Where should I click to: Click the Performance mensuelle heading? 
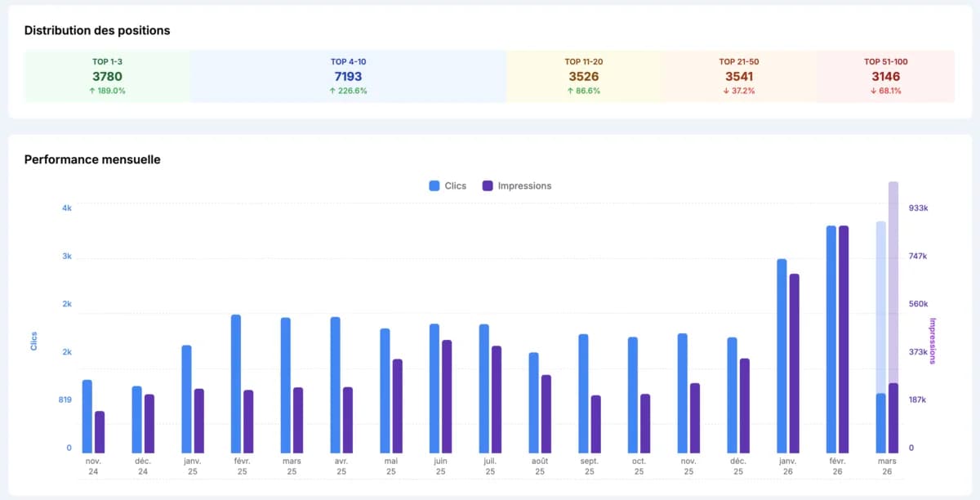(x=92, y=160)
